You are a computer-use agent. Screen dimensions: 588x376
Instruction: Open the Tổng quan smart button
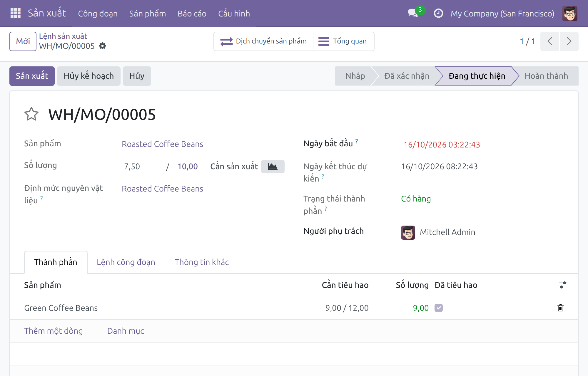coord(343,41)
